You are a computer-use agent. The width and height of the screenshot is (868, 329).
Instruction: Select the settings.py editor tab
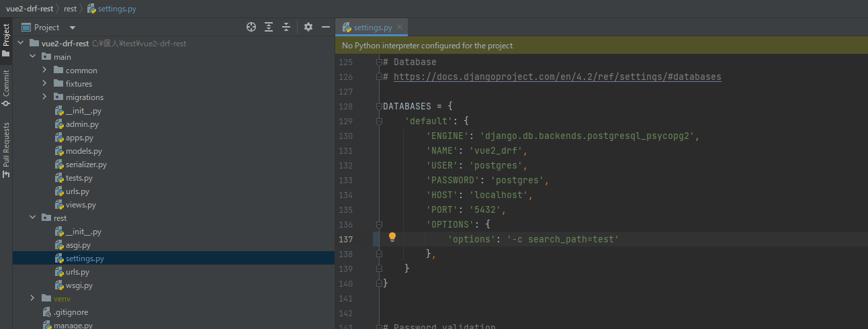(x=373, y=28)
